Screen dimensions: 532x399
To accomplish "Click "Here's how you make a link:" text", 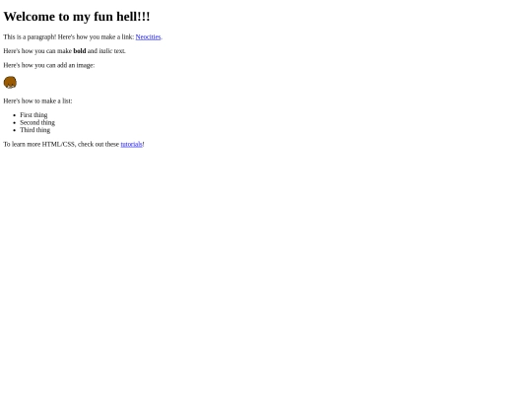I will [96, 37].
